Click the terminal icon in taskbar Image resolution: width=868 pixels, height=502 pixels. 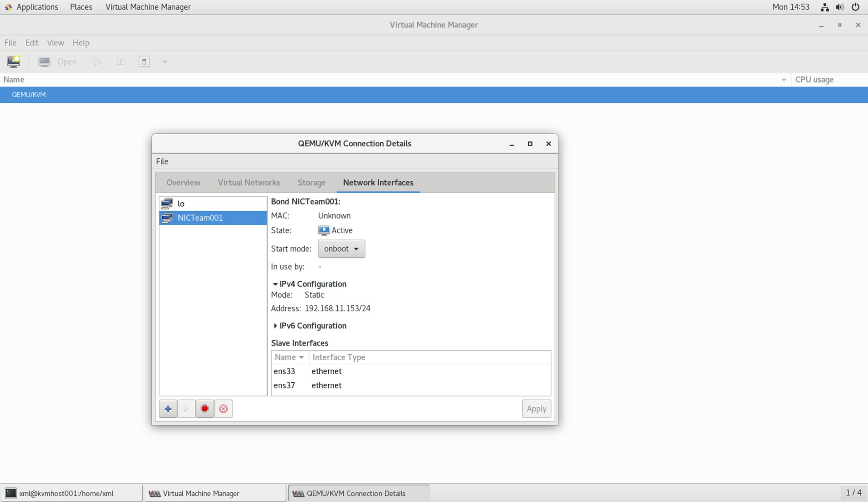pyautogui.click(x=11, y=493)
